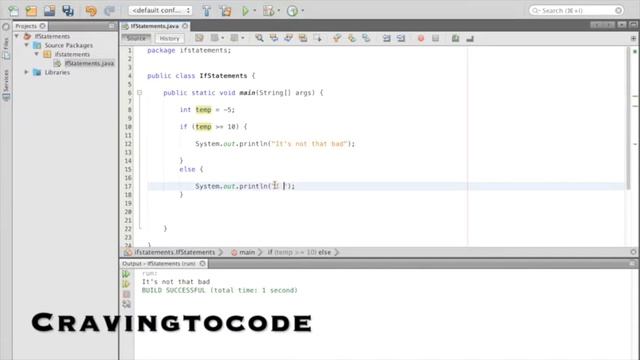Image resolution: width=640 pixels, height=360 pixels.
Task: Click the Previous Bookmark icon
Action: pyautogui.click(x=336, y=38)
